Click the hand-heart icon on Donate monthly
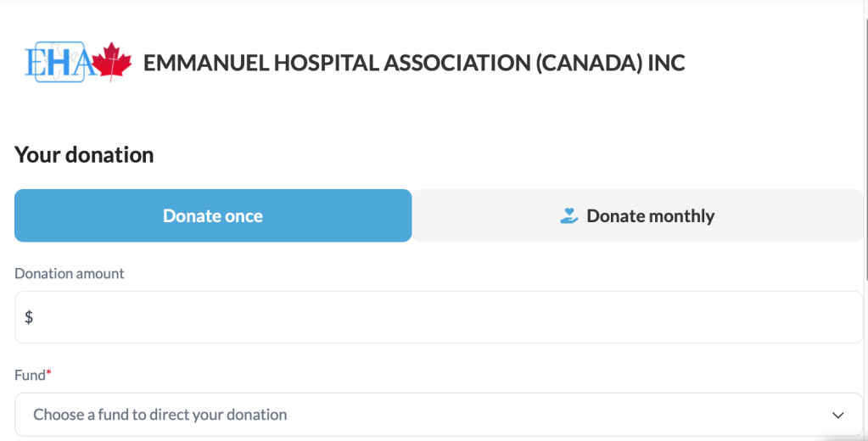Viewport: 868px width, 441px height. tap(568, 216)
